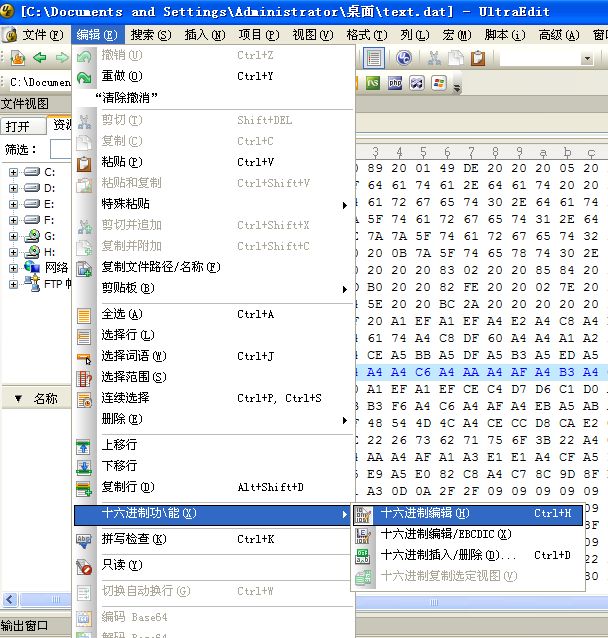Screen dimensions: 608x638
Task: Expand the E: drive tree node
Action: coord(13,204)
